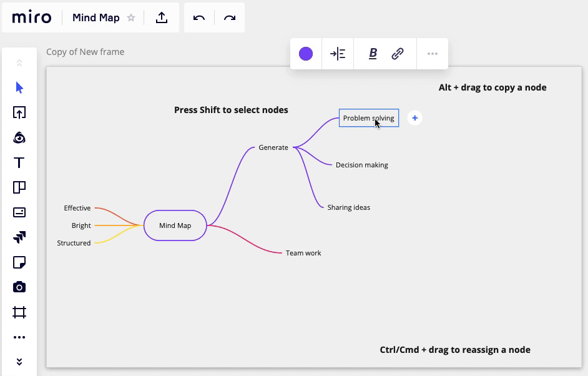Select the cursor arrow tool
This screenshot has width=588, height=376.
tap(19, 88)
